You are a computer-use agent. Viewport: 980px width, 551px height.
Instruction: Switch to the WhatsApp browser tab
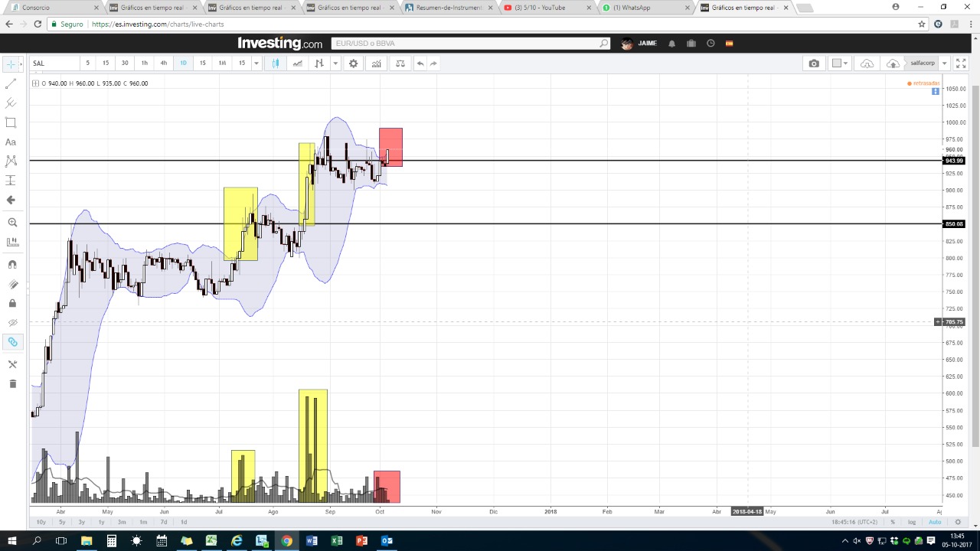click(646, 8)
